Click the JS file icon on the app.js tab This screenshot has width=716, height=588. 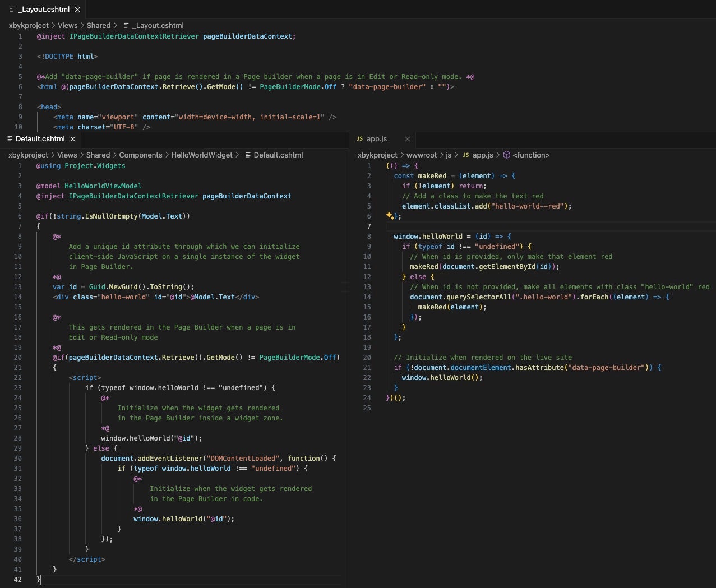pos(360,139)
